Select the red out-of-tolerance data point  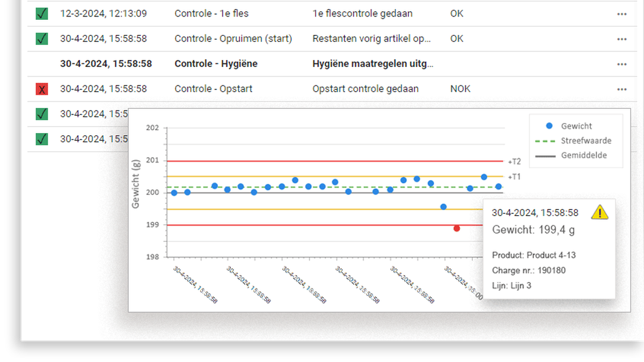[457, 228]
